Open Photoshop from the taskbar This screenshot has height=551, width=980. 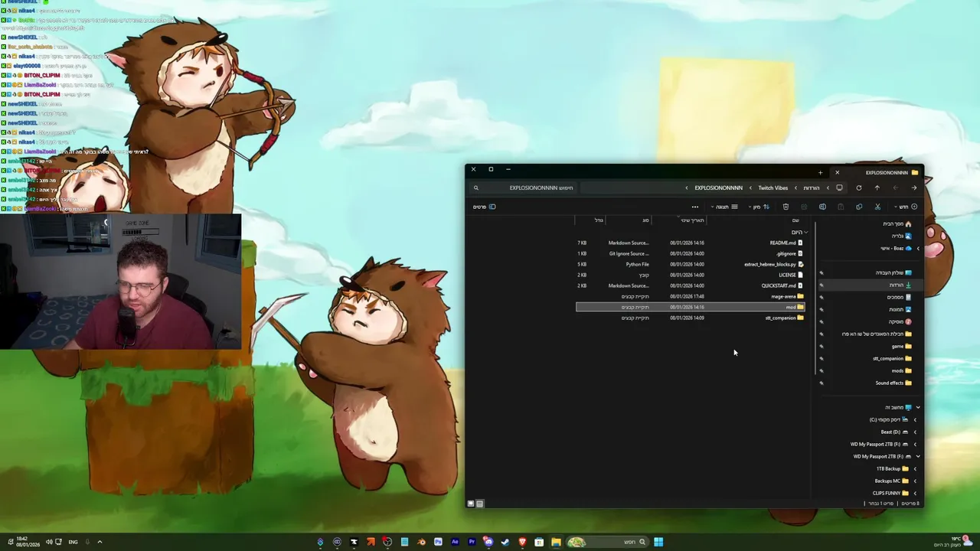[x=438, y=542]
